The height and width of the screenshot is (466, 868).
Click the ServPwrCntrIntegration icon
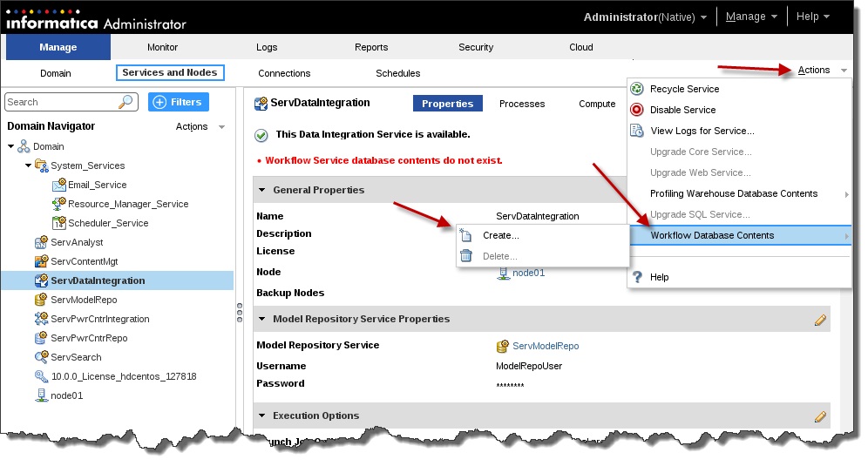[x=42, y=318]
